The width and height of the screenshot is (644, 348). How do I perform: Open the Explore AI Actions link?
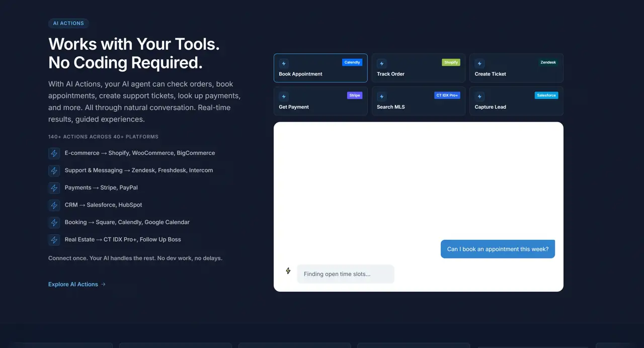click(x=77, y=284)
